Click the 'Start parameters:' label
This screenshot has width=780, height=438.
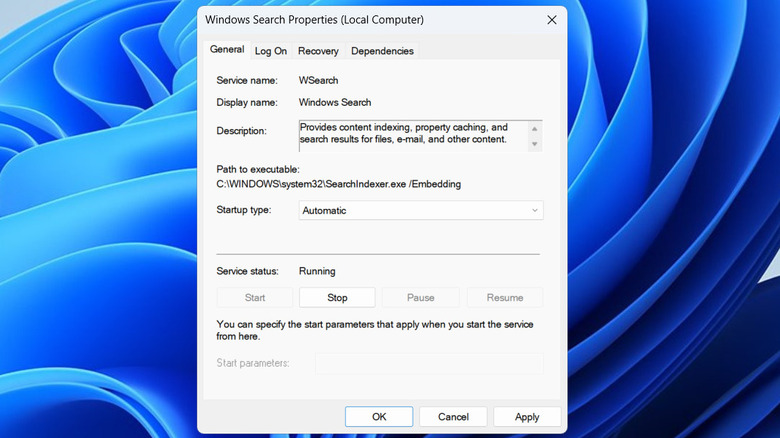(x=253, y=363)
